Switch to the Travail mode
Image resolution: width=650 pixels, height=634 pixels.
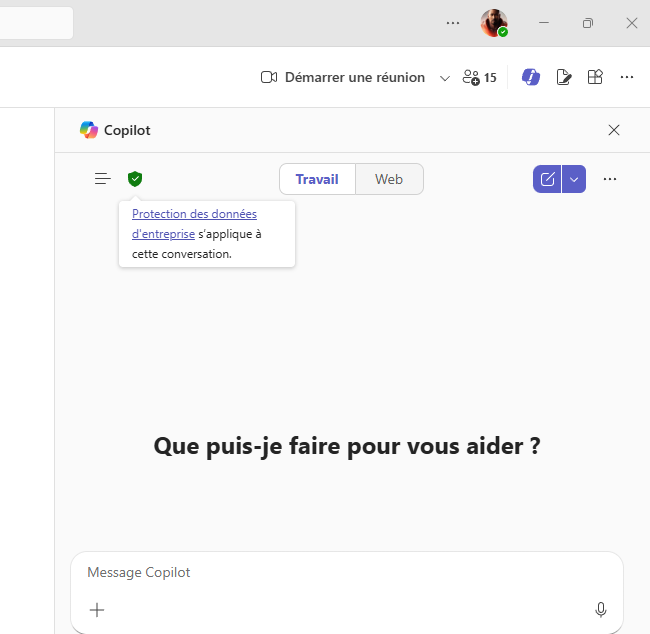317,179
